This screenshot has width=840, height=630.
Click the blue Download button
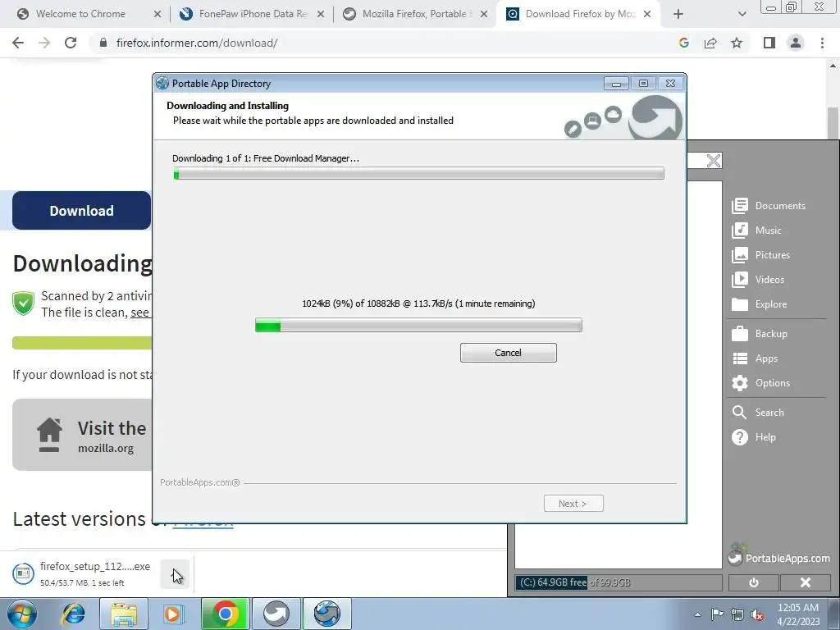[x=81, y=211]
